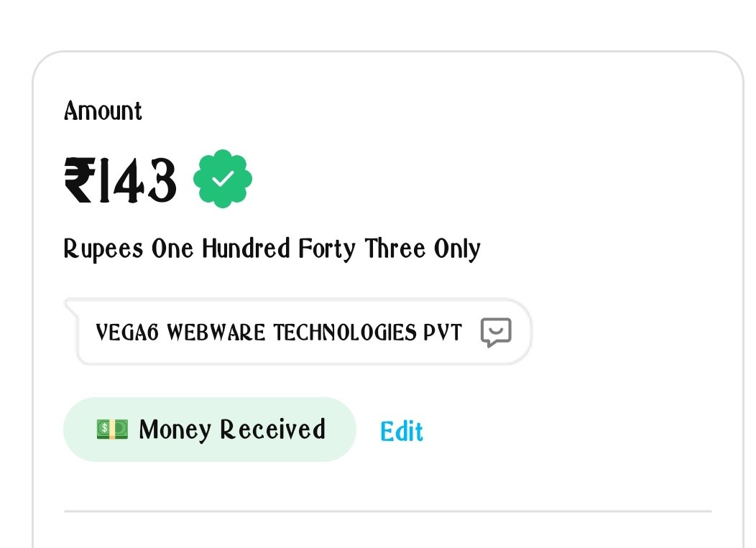Viewport: 756px width, 548px height.
Task: Open Edit to change the transaction category
Action: (x=401, y=431)
